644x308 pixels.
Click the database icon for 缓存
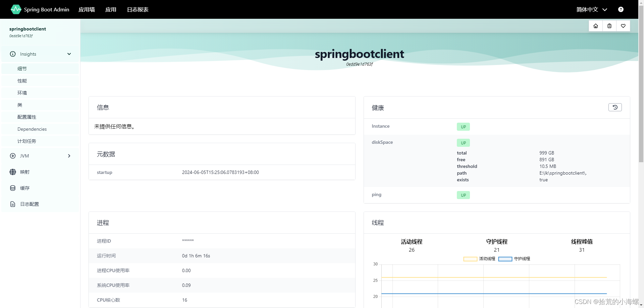click(13, 188)
